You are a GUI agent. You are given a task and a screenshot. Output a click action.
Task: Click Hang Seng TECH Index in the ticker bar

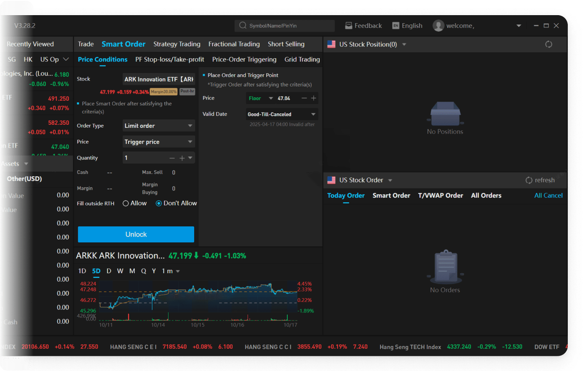pos(410,347)
